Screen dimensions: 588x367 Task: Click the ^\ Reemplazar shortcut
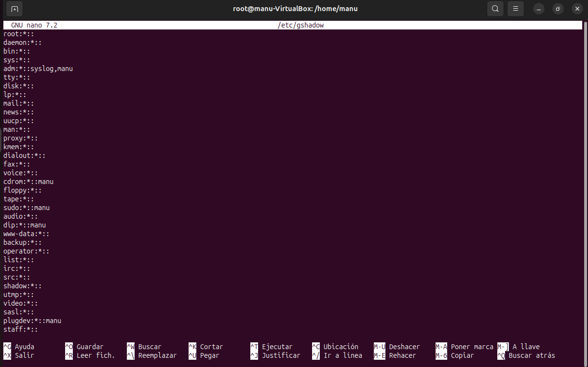tap(151, 355)
